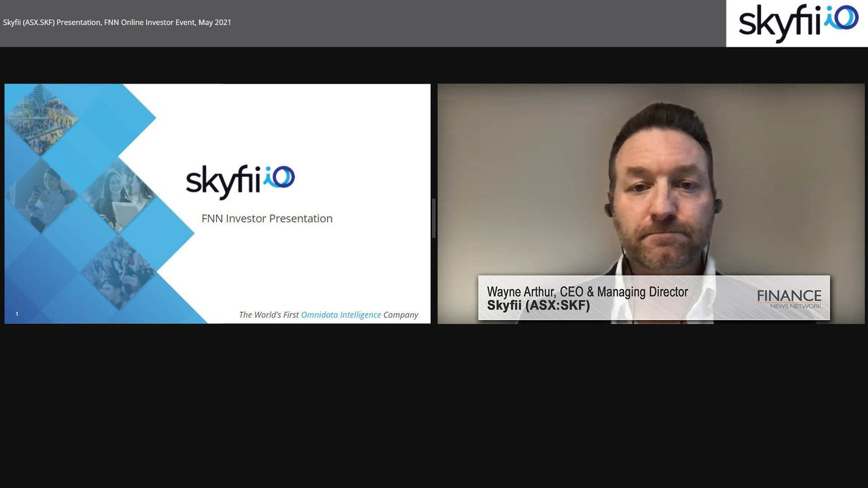
Task: Click the top-left diamond photo of the shopping mall
Action: 41,120
